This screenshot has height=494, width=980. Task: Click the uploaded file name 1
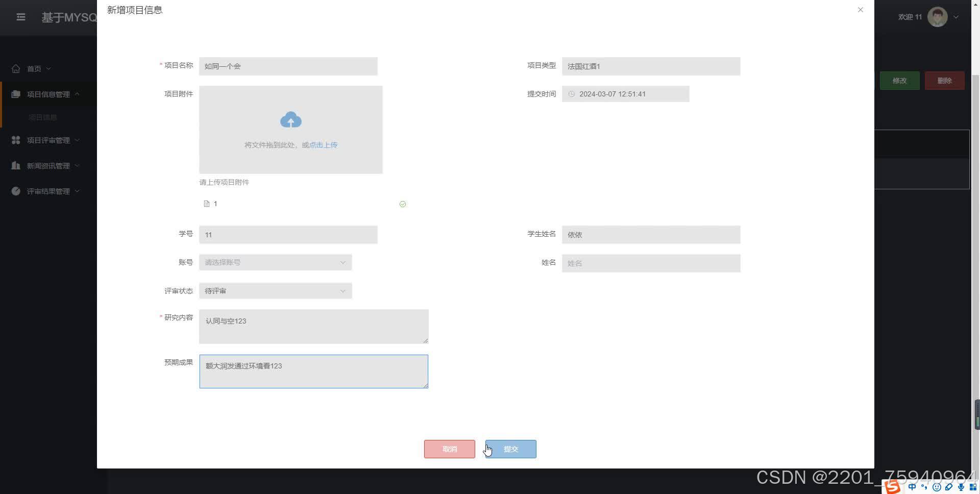(215, 204)
